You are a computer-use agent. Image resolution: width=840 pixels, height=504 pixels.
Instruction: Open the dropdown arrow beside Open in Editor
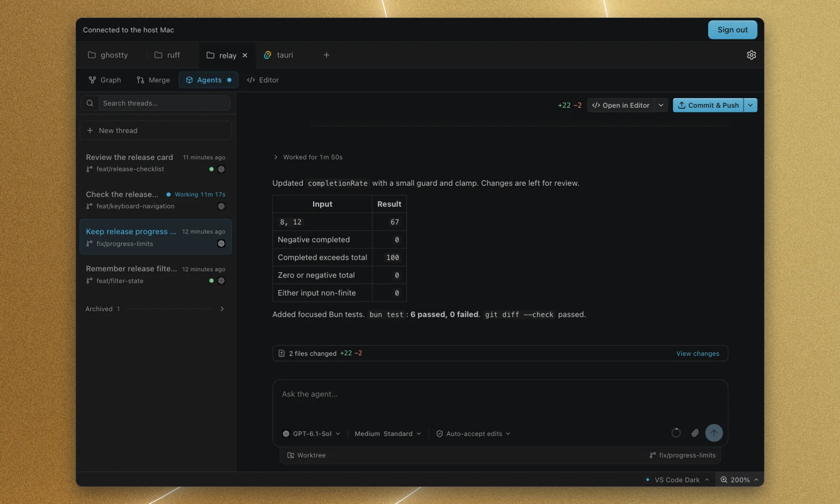pos(661,105)
